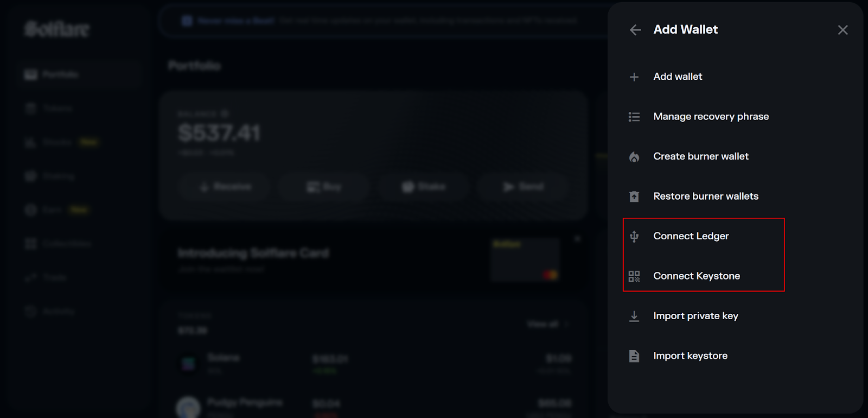Click the blurred Receive button
Viewport: 868px width, 418px height.
coord(225,187)
